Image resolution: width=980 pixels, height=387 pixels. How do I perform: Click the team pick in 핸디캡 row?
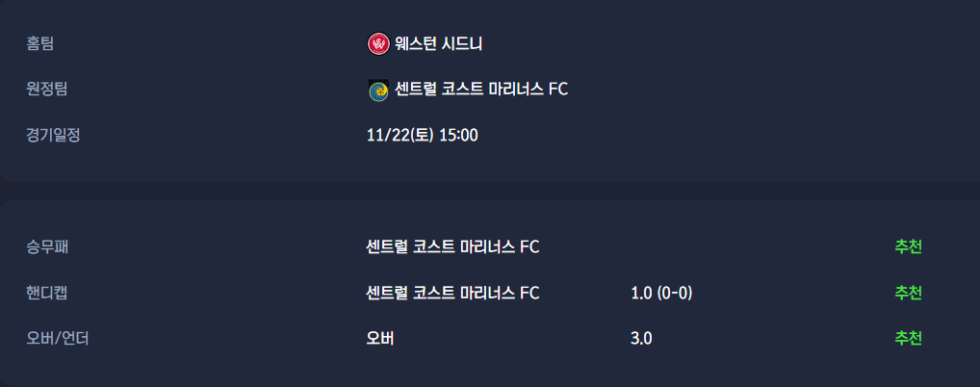tap(452, 293)
